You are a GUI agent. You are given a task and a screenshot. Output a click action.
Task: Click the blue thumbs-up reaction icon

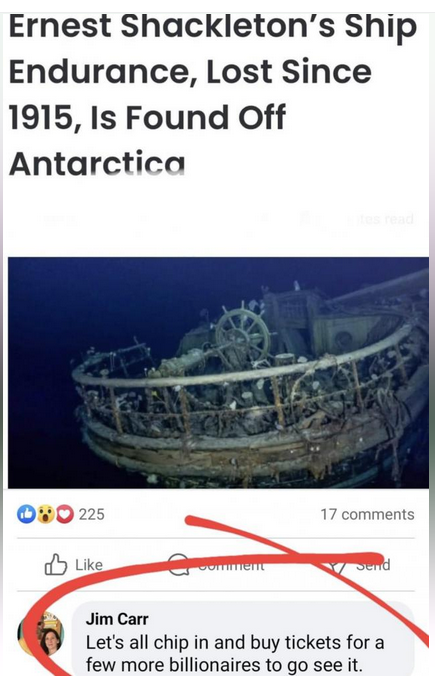pyautogui.click(x=26, y=514)
